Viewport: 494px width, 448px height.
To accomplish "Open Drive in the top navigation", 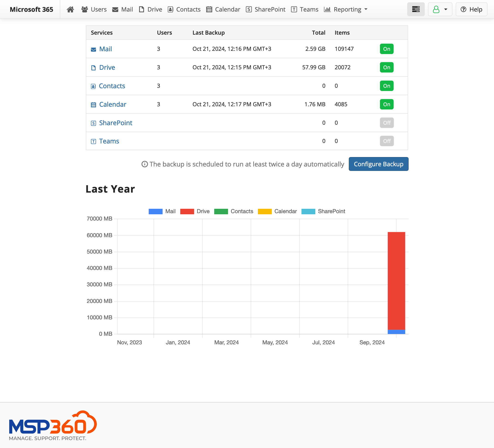I will pyautogui.click(x=151, y=9).
